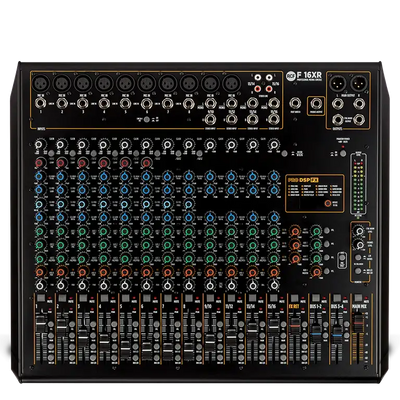400x400 pixels.
Task: Select the foot switch jack
Action: point(295,104)
